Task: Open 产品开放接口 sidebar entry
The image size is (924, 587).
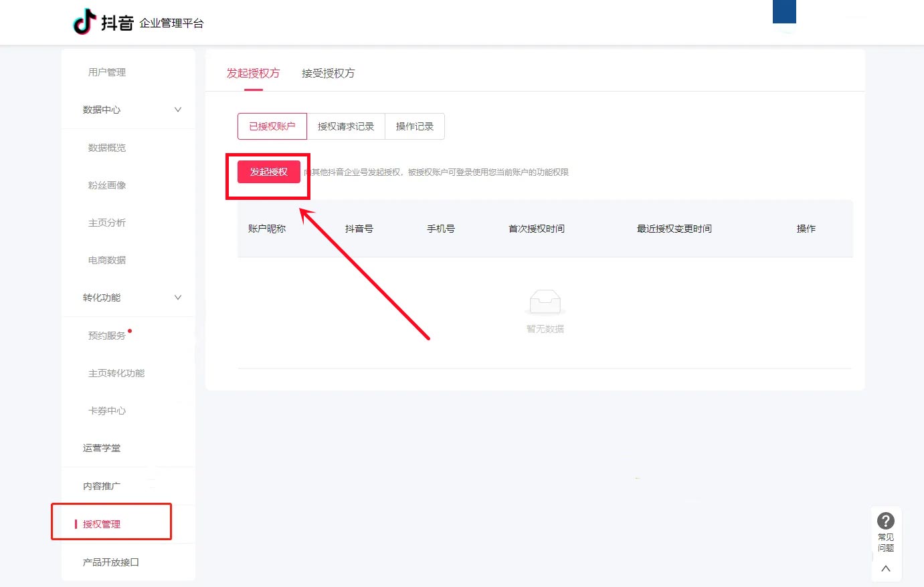Action: [x=111, y=562]
